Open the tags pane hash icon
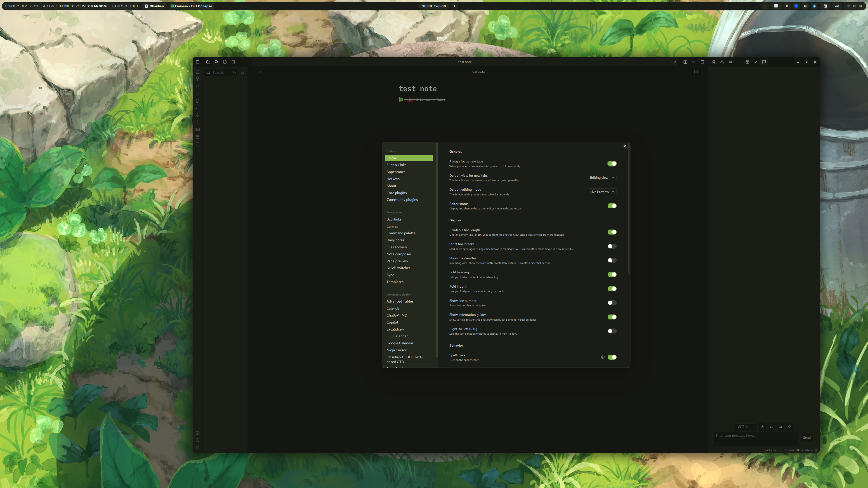The width and height of the screenshot is (868, 488). [x=730, y=62]
